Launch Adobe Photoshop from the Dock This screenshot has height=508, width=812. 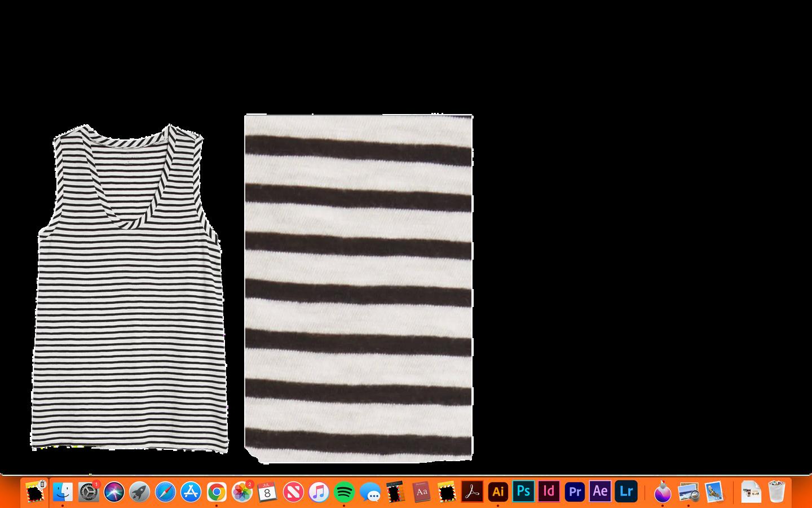pos(523,492)
